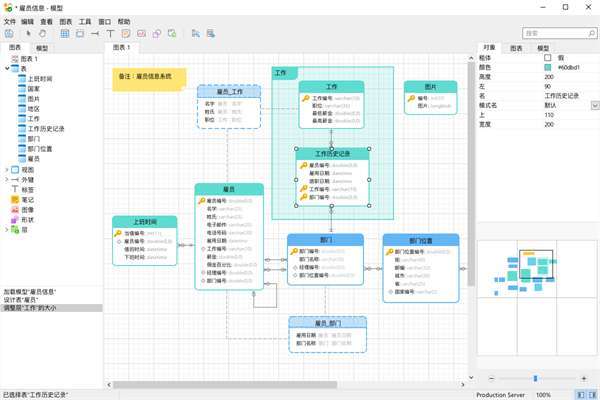Click the horizontal canvas scrollbar
The image size is (600, 400).
pos(225,384)
